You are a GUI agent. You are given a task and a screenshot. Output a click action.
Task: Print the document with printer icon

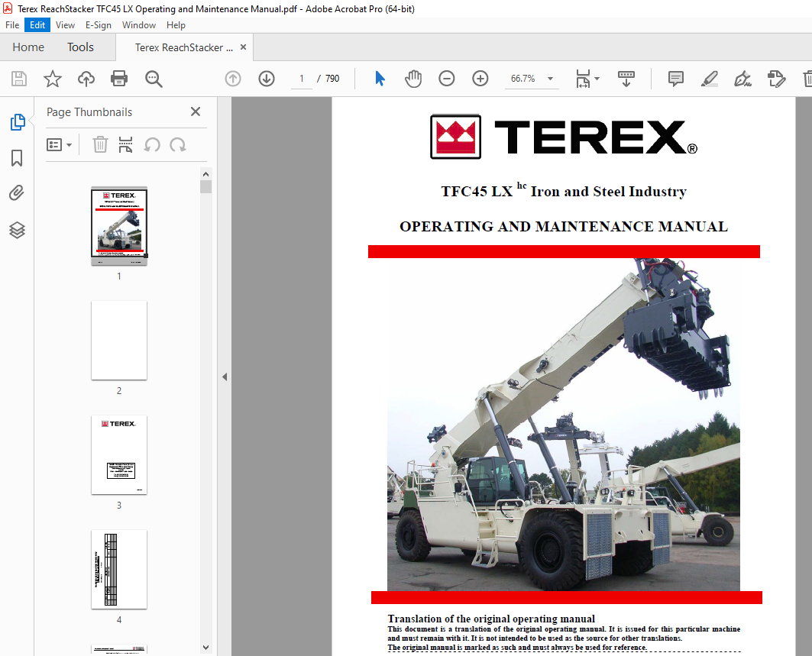[x=119, y=79]
